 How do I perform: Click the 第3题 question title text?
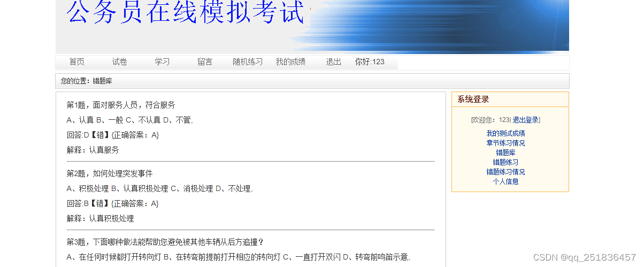[x=165, y=242]
